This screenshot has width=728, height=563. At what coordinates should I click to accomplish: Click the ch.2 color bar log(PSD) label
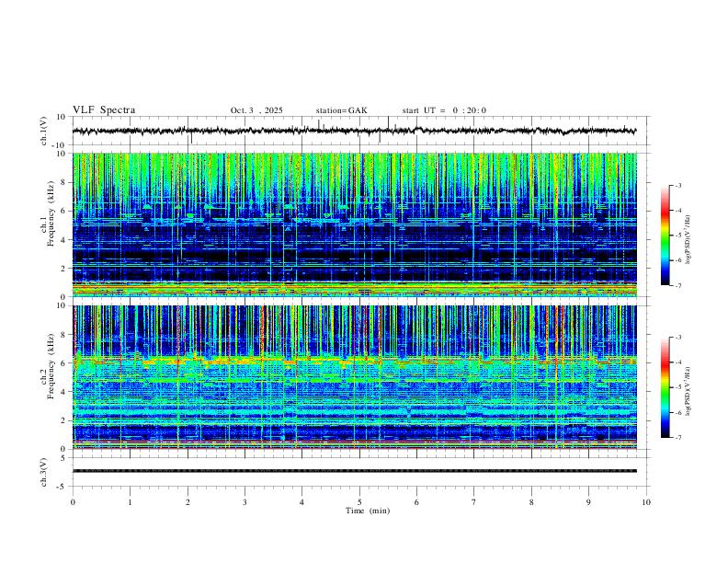pyautogui.click(x=688, y=391)
